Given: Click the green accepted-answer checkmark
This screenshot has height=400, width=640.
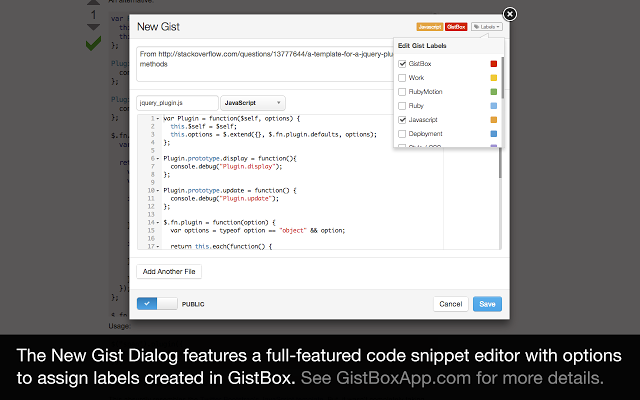Looking at the screenshot, I should (93, 43).
